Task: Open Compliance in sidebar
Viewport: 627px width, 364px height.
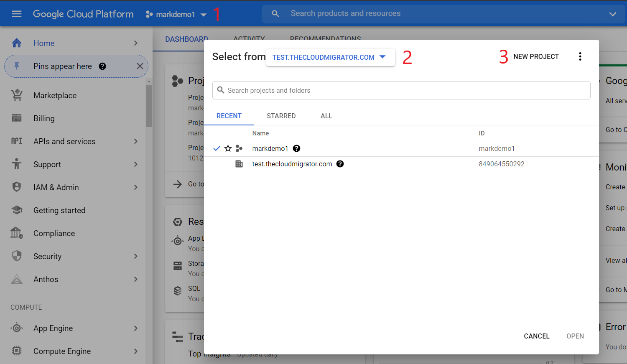Action: (54, 234)
